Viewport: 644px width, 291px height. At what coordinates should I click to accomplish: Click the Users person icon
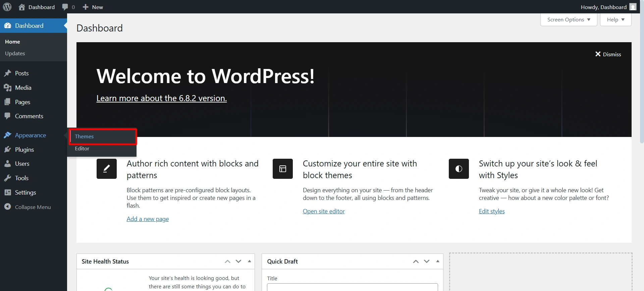point(7,164)
